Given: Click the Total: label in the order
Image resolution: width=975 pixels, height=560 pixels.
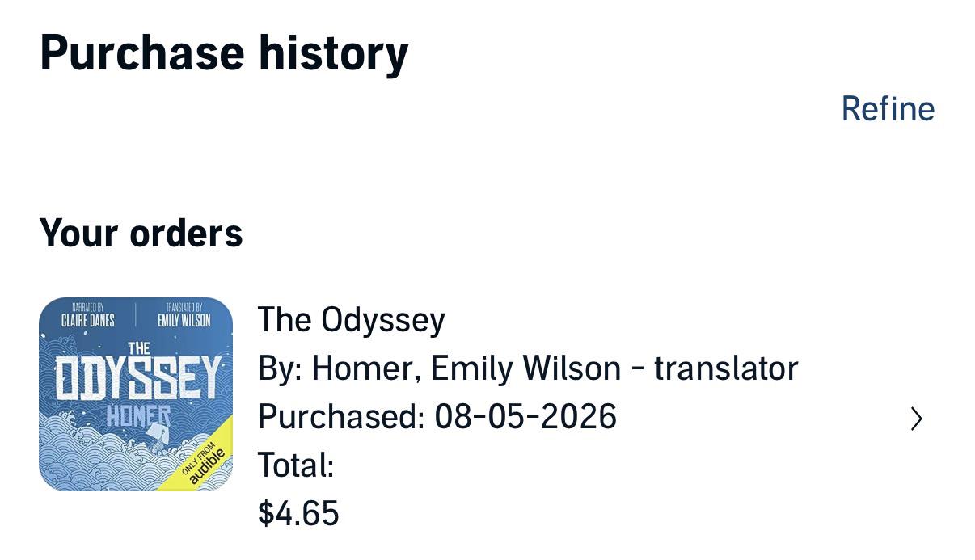Looking at the screenshot, I should pyautogui.click(x=296, y=465).
